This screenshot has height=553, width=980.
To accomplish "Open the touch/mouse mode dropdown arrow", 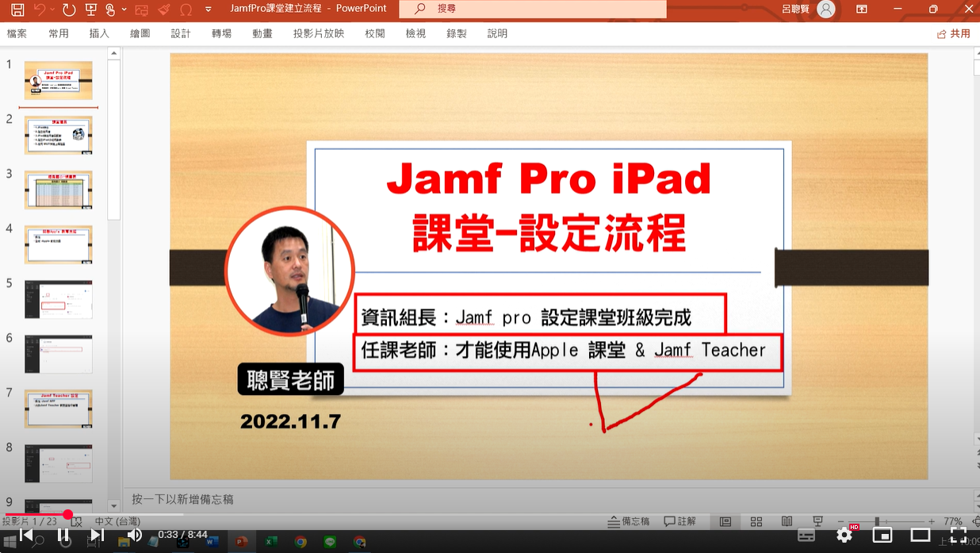I will (x=124, y=10).
